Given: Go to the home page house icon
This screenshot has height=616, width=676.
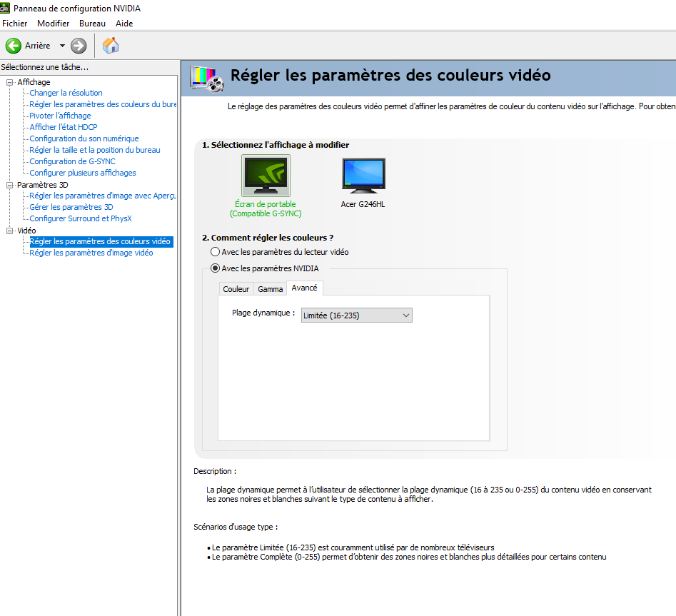Looking at the screenshot, I should tap(111, 45).
